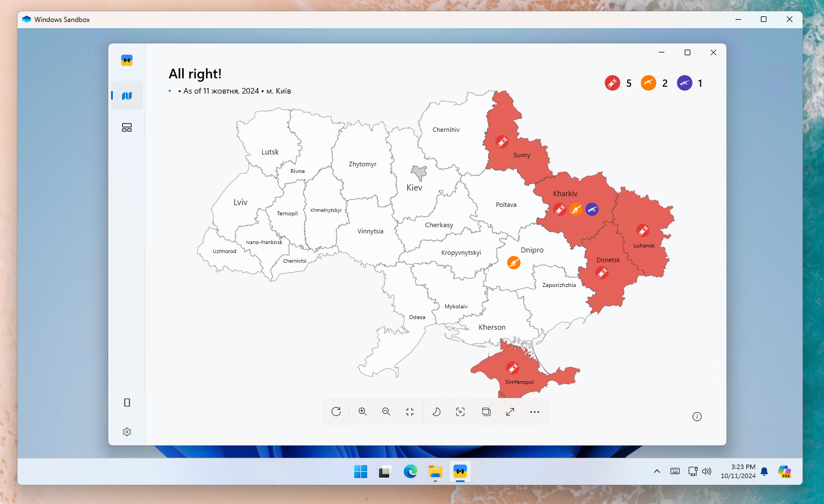Select the Lviv region label
The height and width of the screenshot is (504, 824).
click(x=240, y=202)
